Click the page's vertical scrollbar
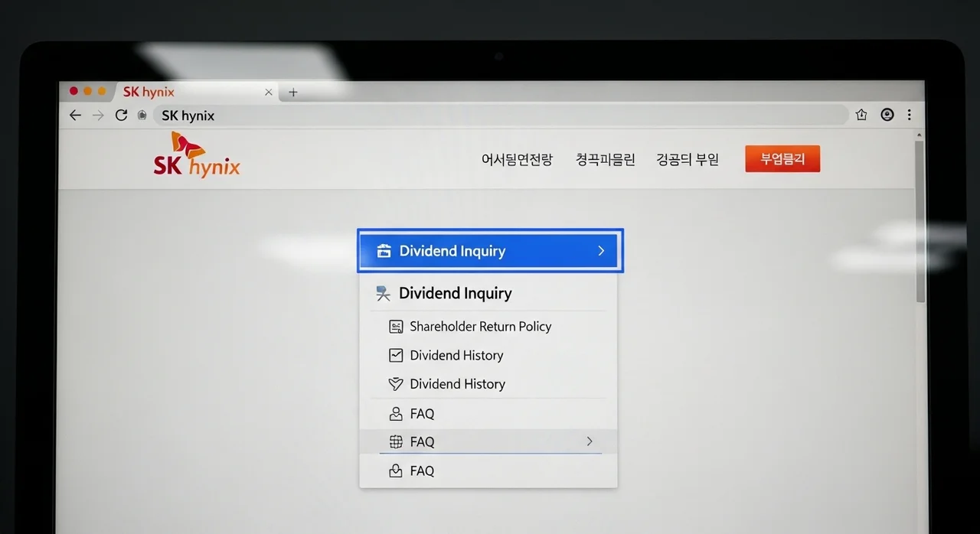Viewport: 980px width, 534px height. 919,222
